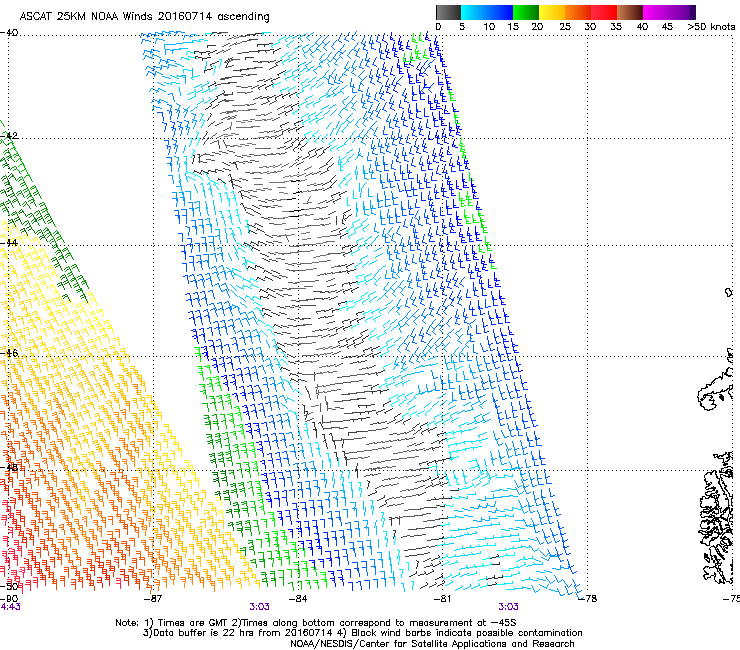Screen dimensions: 740x650
Task: Click the green 15–20 knots color bar segment
Action: tap(526, 12)
